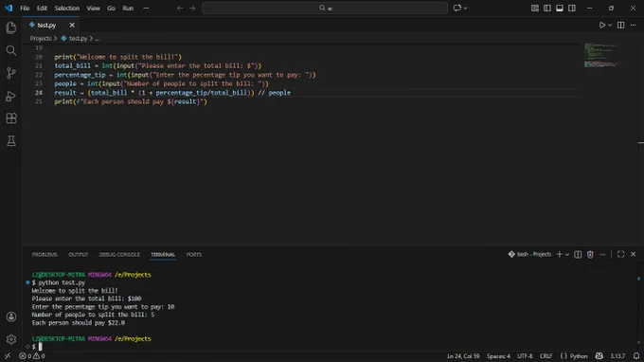Open the Run and Debug view
Viewport: 644px width, 362px height.
(11, 96)
